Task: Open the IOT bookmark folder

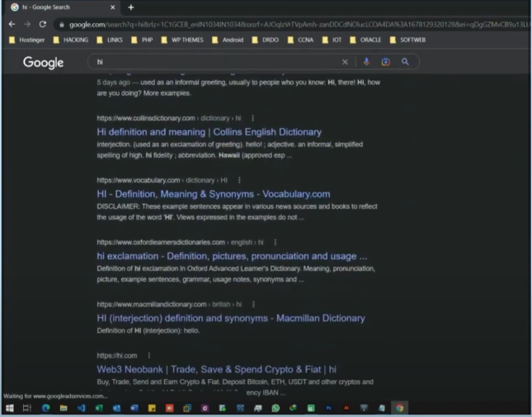Action: click(x=332, y=40)
